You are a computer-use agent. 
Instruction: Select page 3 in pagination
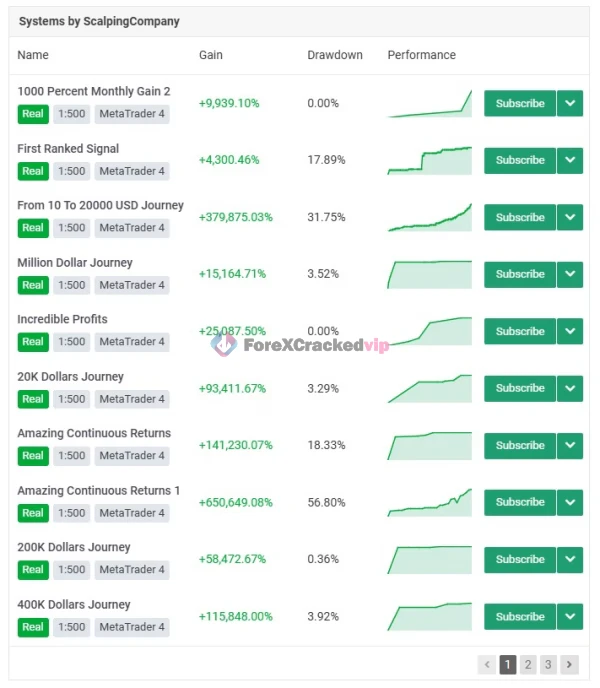pyautogui.click(x=548, y=664)
